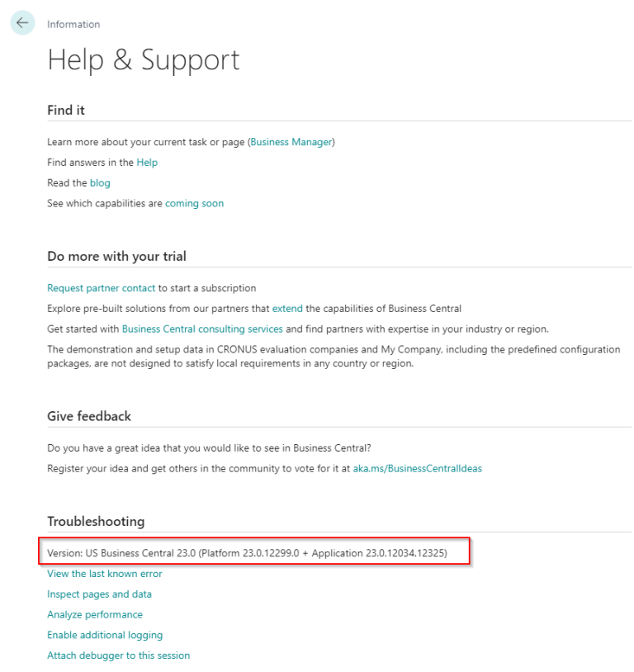Open Inspect pages and data
This screenshot has height=672, width=634.
[x=99, y=594]
